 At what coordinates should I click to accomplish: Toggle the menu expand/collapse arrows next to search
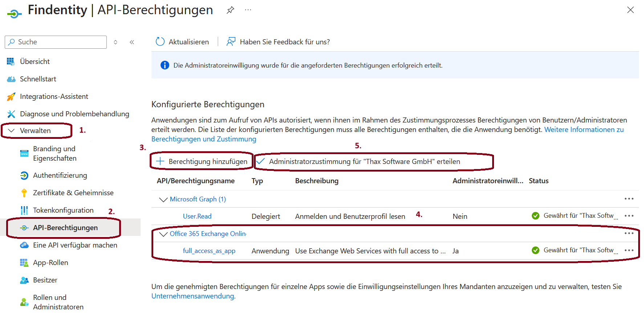click(116, 42)
